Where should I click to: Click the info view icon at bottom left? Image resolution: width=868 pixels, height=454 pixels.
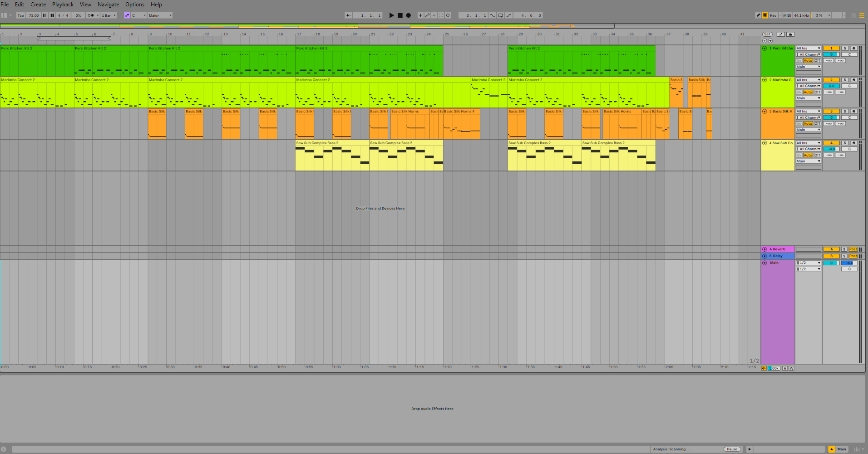3,449
